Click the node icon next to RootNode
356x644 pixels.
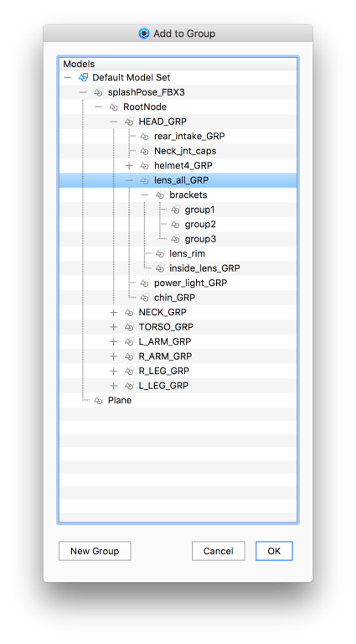pos(114,107)
